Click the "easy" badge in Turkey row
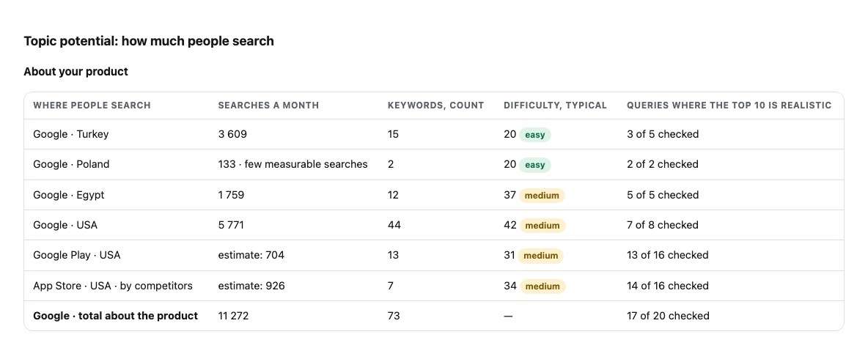This screenshot has width=868, height=348. tap(534, 135)
